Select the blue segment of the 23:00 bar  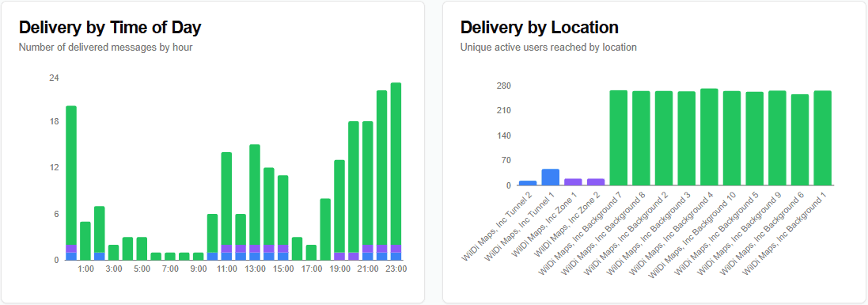click(396, 256)
